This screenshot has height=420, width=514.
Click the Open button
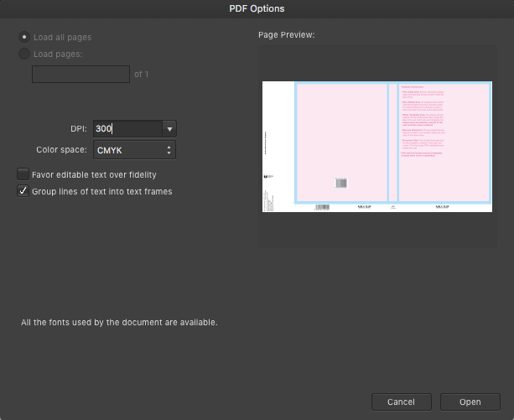[470, 402]
